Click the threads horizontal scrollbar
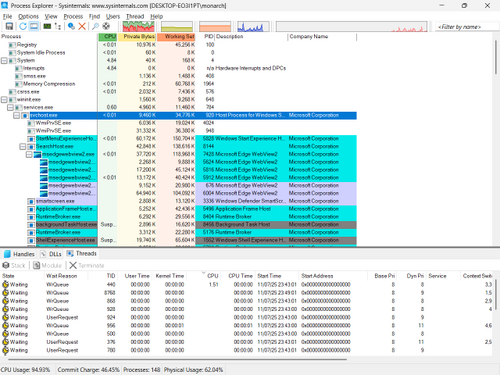This screenshot has width=500, height=375. pos(178,360)
